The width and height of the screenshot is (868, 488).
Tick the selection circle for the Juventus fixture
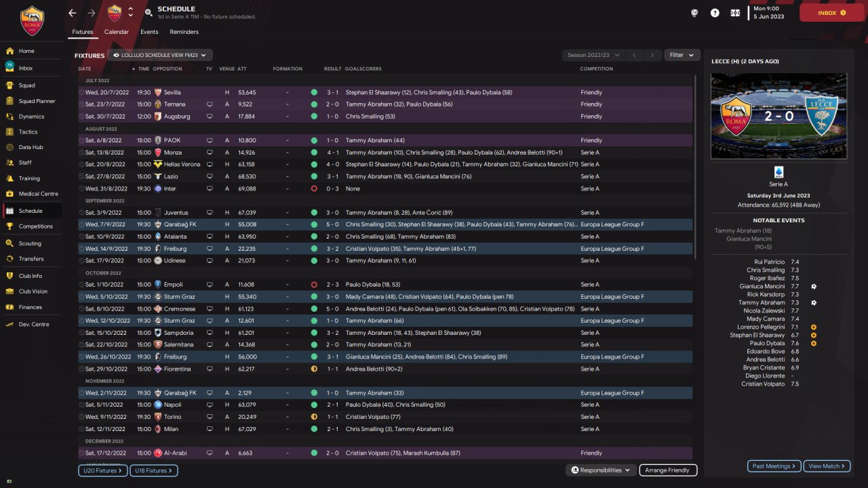[x=81, y=213]
